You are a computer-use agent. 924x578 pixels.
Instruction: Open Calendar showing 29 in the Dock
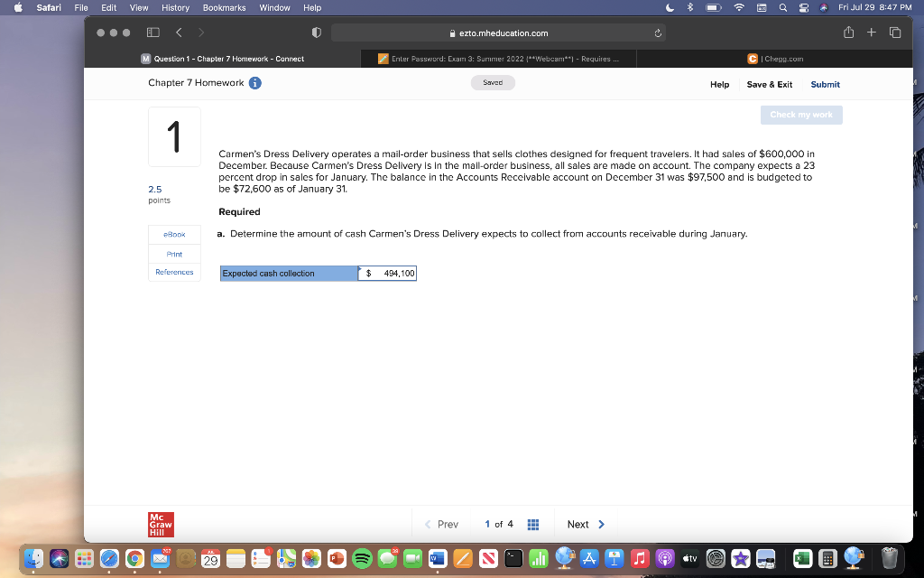[211, 558]
